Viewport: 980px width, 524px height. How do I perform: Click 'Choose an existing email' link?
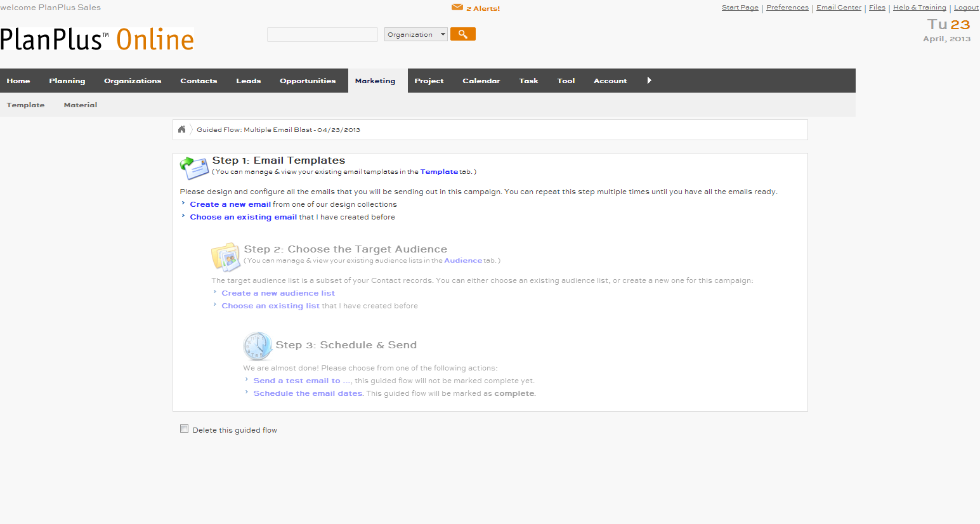244,217
